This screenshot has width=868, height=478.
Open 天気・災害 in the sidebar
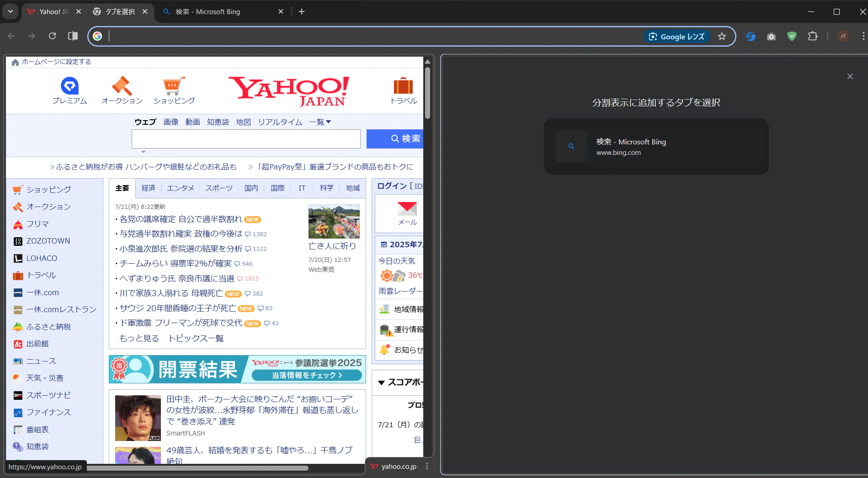coord(45,378)
